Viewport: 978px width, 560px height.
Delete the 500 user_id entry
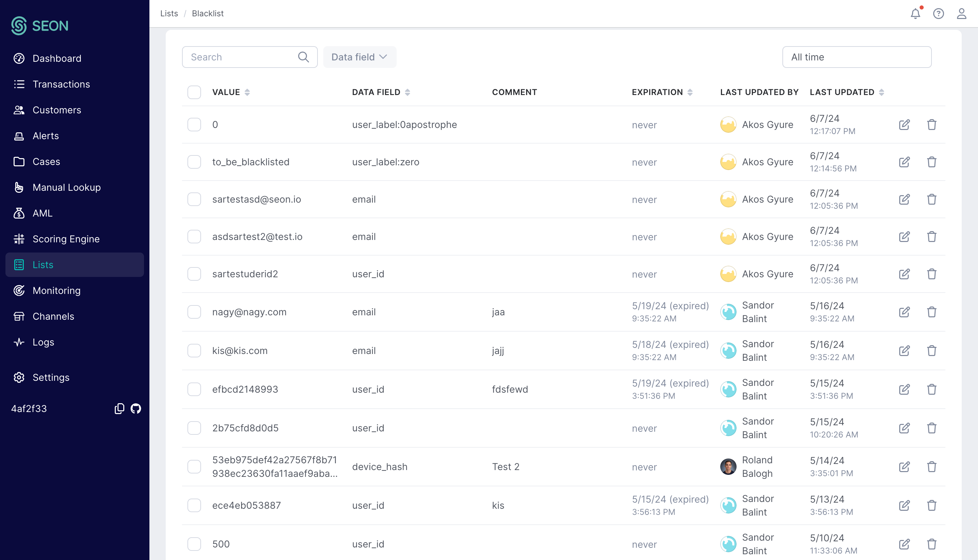pyautogui.click(x=931, y=544)
